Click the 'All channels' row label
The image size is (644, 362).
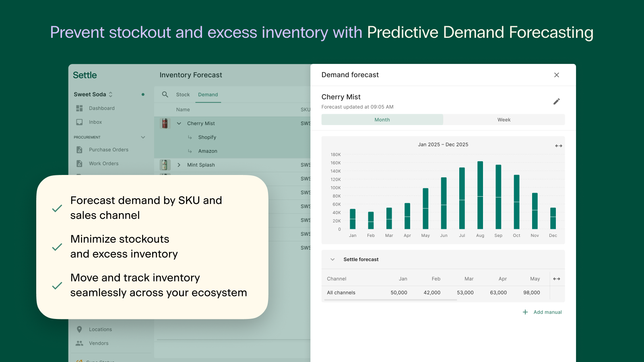pyautogui.click(x=341, y=293)
